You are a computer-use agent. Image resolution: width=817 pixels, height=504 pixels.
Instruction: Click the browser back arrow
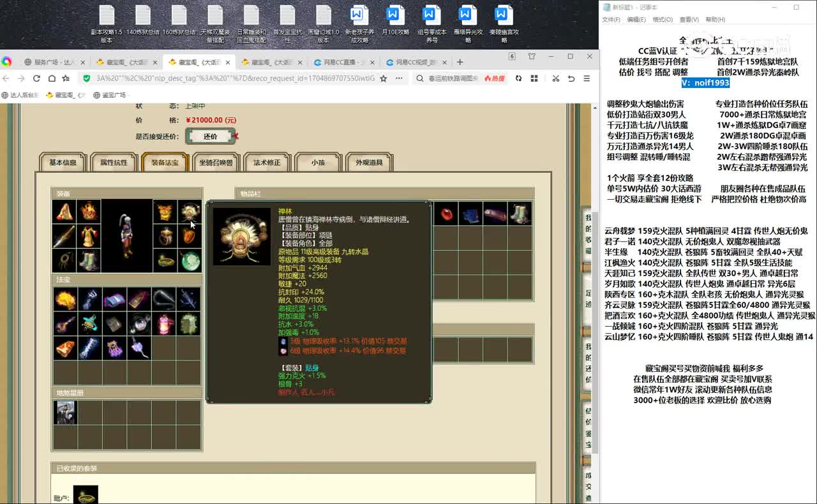(x=6, y=78)
